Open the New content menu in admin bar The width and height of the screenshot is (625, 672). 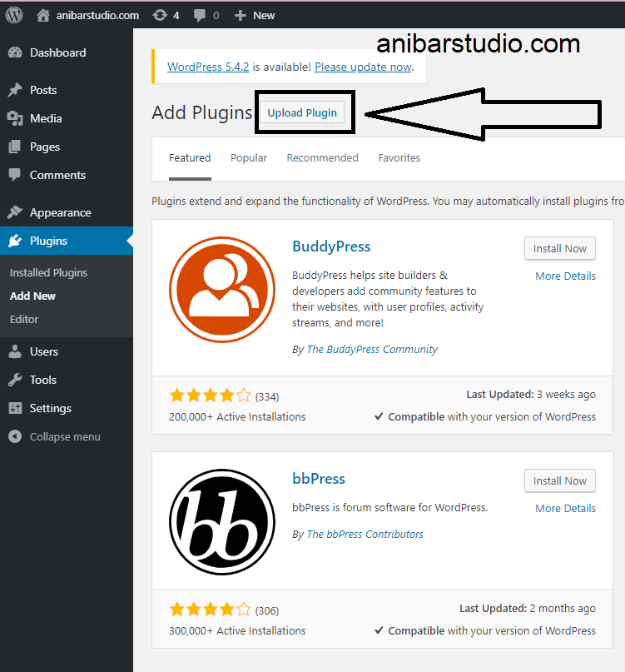[264, 16]
